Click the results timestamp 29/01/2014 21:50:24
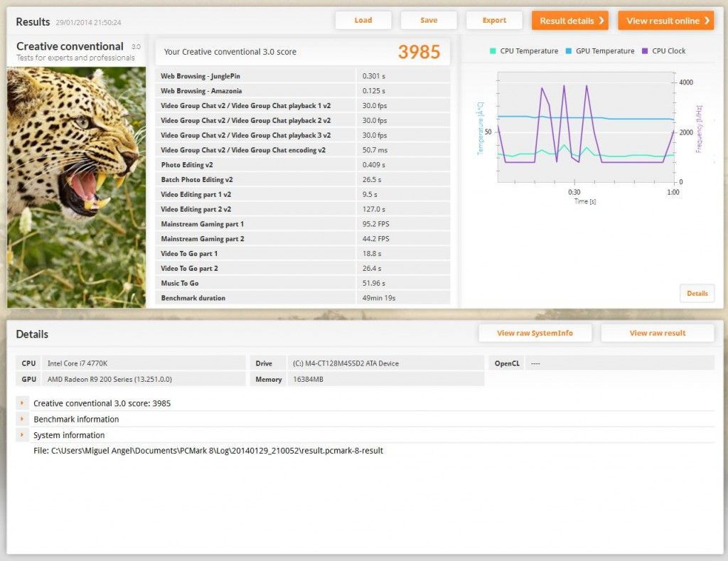728x561 pixels. (88, 22)
